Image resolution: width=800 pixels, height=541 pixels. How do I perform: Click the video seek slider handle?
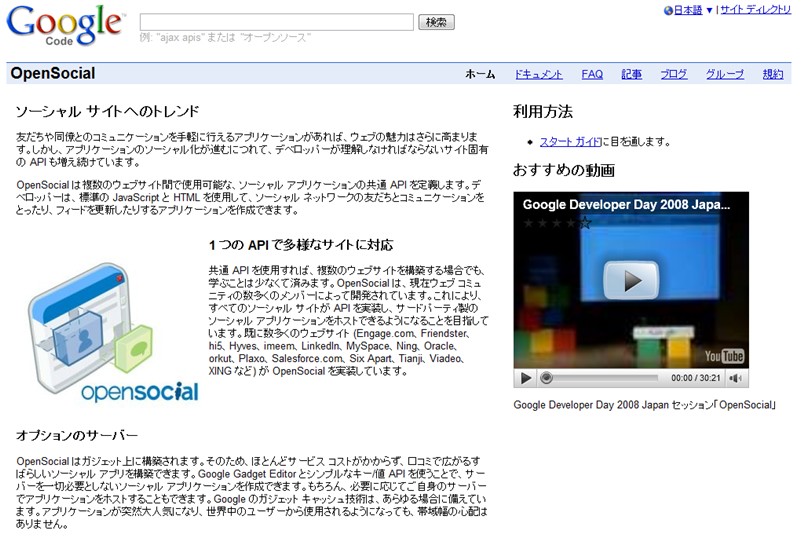(546, 378)
